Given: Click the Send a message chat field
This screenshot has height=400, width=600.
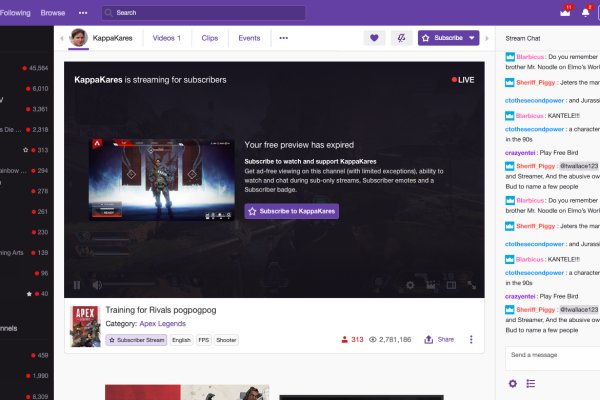Looking at the screenshot, I should pyautogui.click(x=548, y=354).
